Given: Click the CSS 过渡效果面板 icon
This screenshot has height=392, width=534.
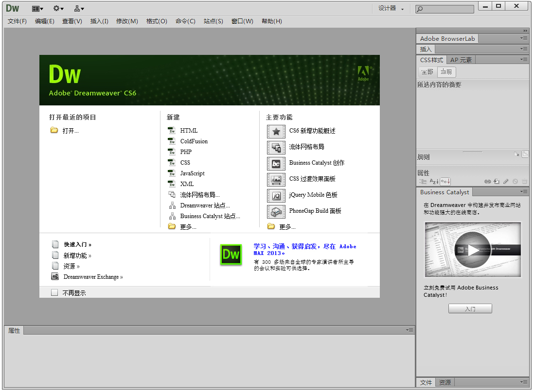Looking at the screenshot, I should pos(276,179).
